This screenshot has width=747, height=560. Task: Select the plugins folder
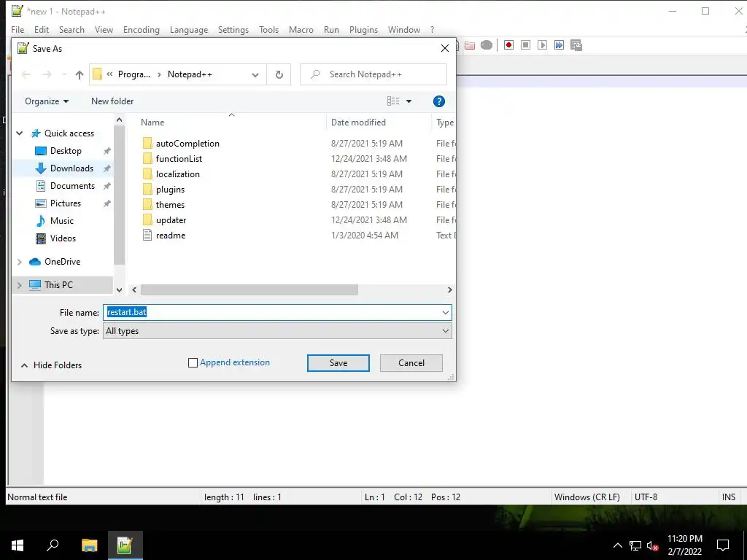coord(170,190)
